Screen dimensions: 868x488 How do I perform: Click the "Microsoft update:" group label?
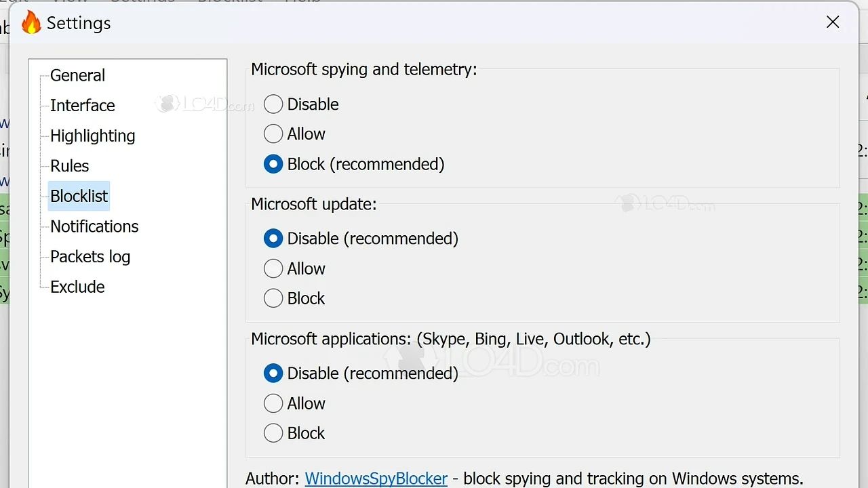pos(314,204)
